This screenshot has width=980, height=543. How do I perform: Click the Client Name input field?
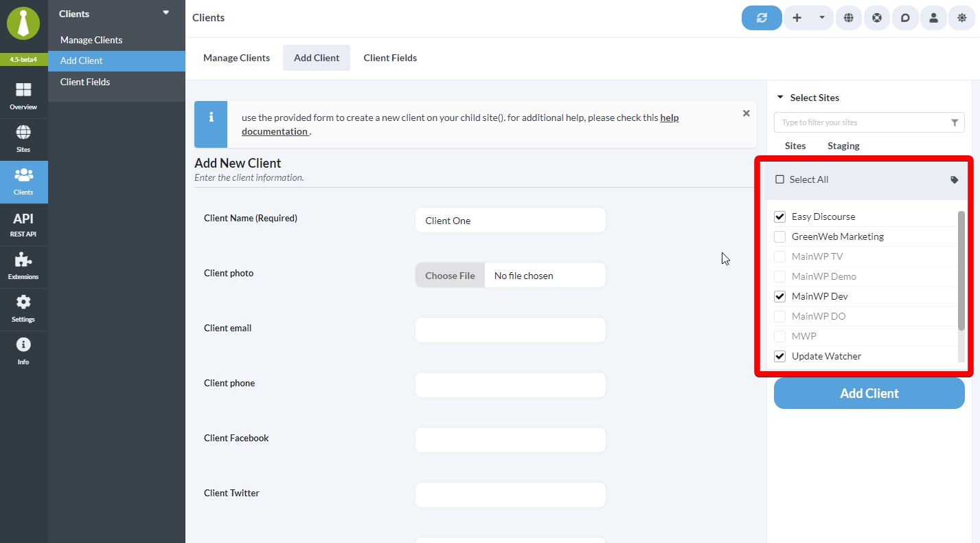click(x=510, y=220)
